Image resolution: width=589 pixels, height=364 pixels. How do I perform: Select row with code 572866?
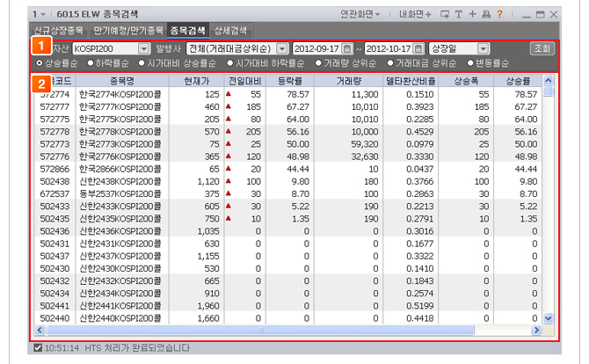(288, 169)
